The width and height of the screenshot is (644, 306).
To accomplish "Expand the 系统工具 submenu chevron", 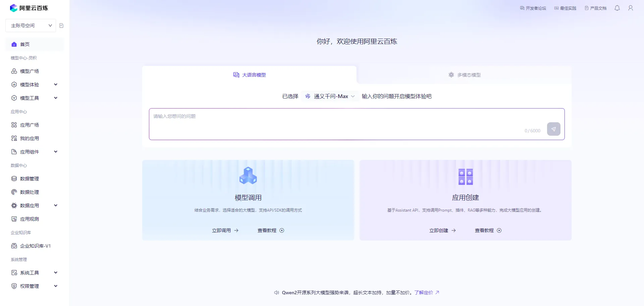I will [x=56, y=273].
